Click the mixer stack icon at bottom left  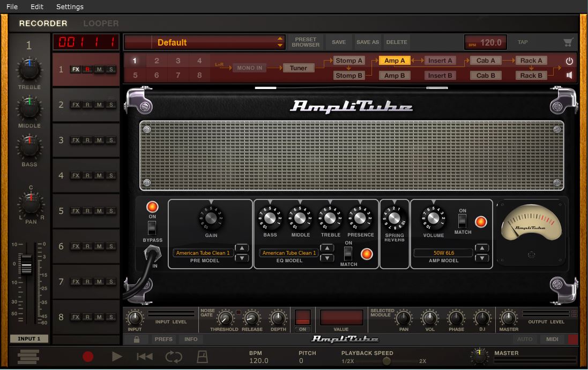pos(28,357)
